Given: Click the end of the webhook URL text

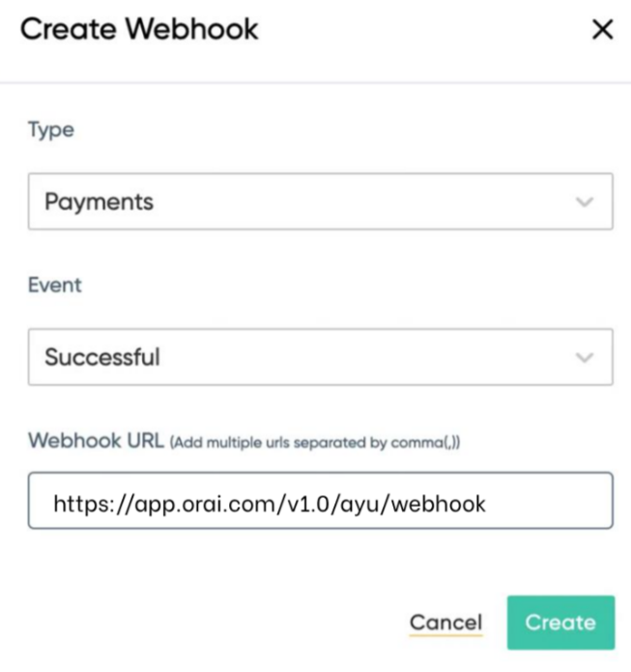Looking at the screenshot, I should (x=486, y=503).
